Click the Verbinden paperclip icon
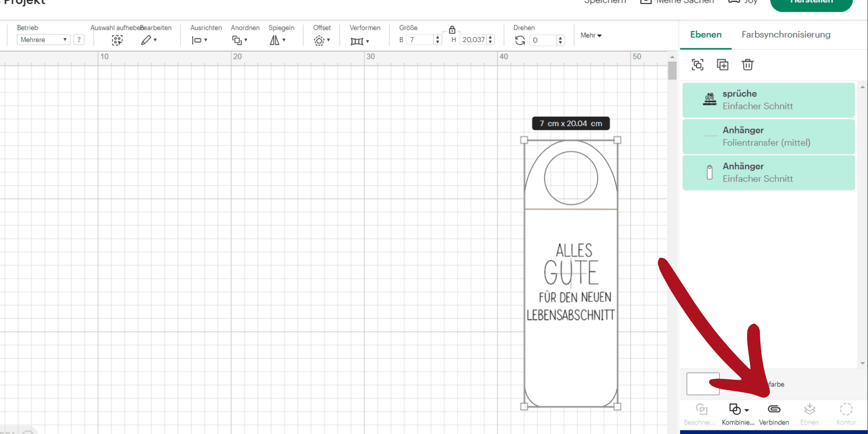 pyautogui.click(x=774, y=409)
